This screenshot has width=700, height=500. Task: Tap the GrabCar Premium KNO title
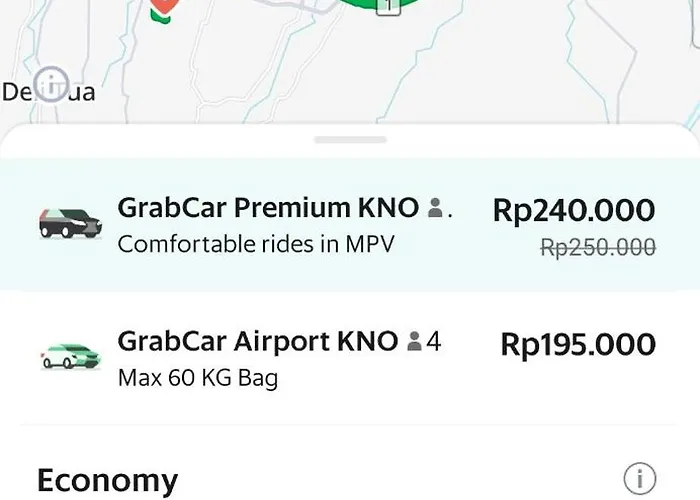pos(268,208)
